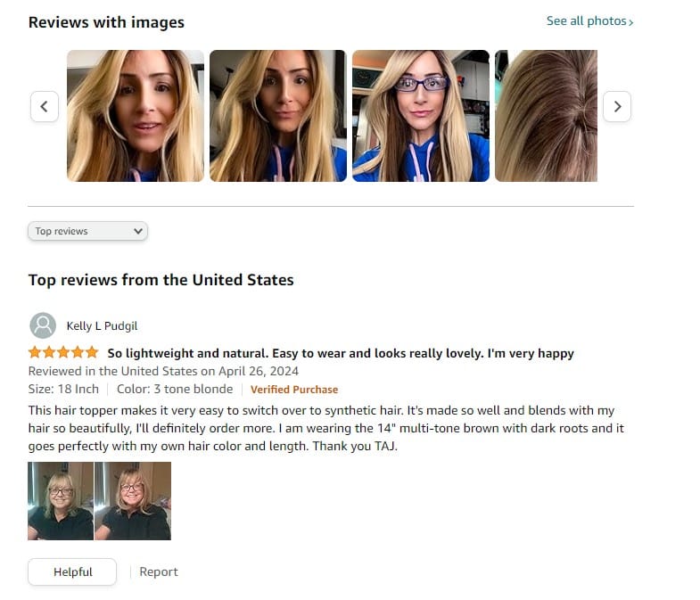Report Kelly L Pudgil's review
The image size is (700, 600).
(x=159, y=571)
